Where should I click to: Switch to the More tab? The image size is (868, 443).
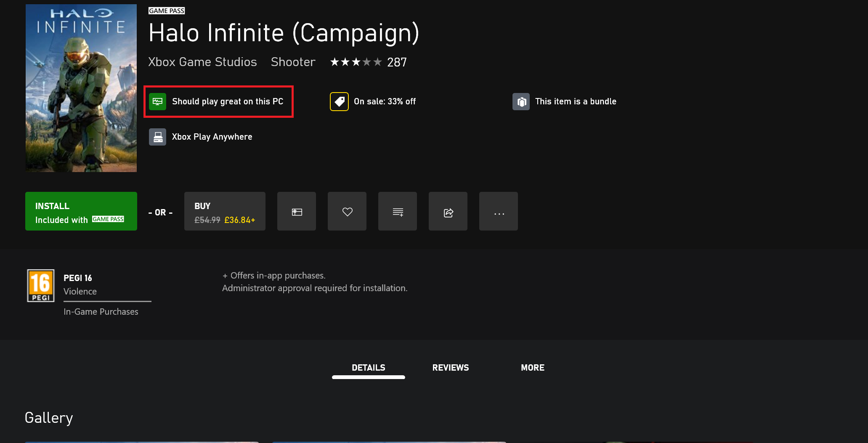tap(533, 368)
